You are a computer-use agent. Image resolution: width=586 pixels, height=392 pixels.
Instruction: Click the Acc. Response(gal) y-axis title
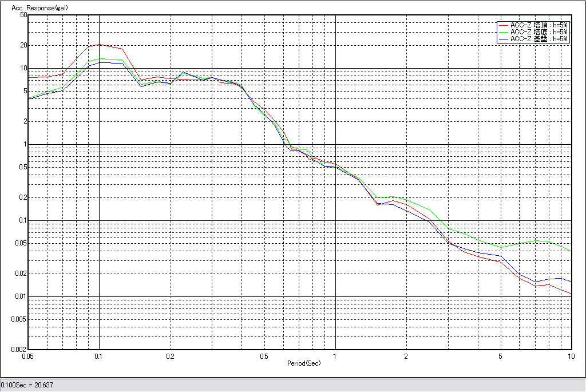pyautogui.click(x=36, y=7)
